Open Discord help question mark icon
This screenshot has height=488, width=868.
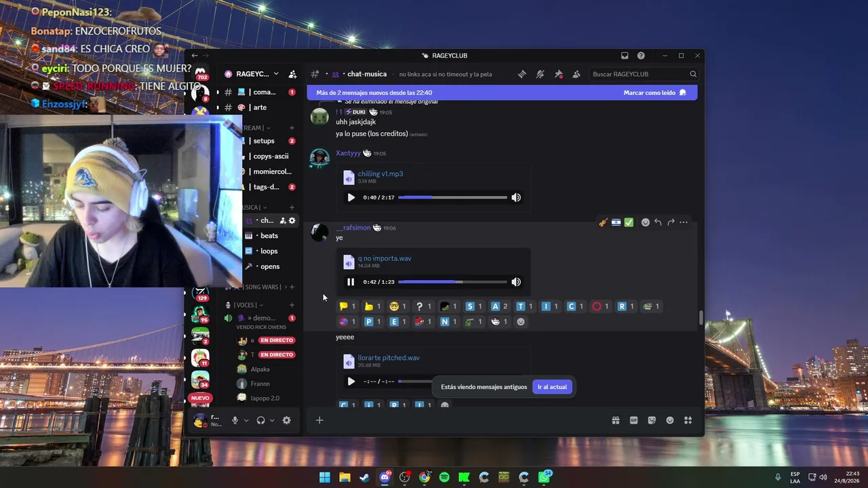[x=641, y=56]
